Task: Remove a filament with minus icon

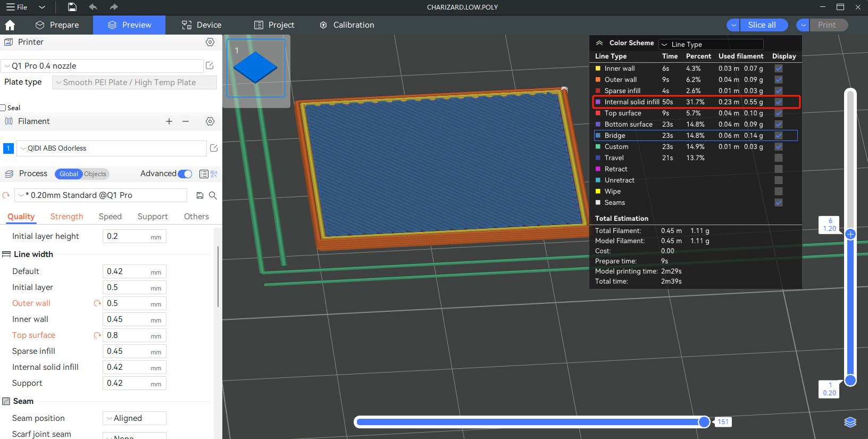Action: [x=186, y=121]
